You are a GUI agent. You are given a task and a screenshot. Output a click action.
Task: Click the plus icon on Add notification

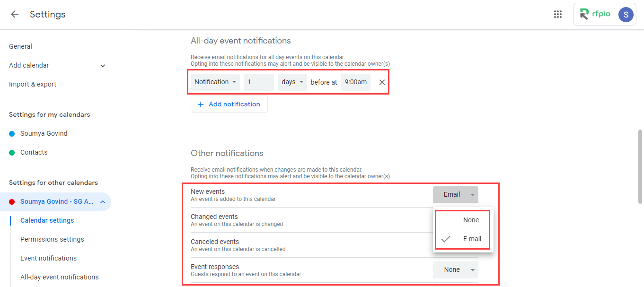point(200,104)
